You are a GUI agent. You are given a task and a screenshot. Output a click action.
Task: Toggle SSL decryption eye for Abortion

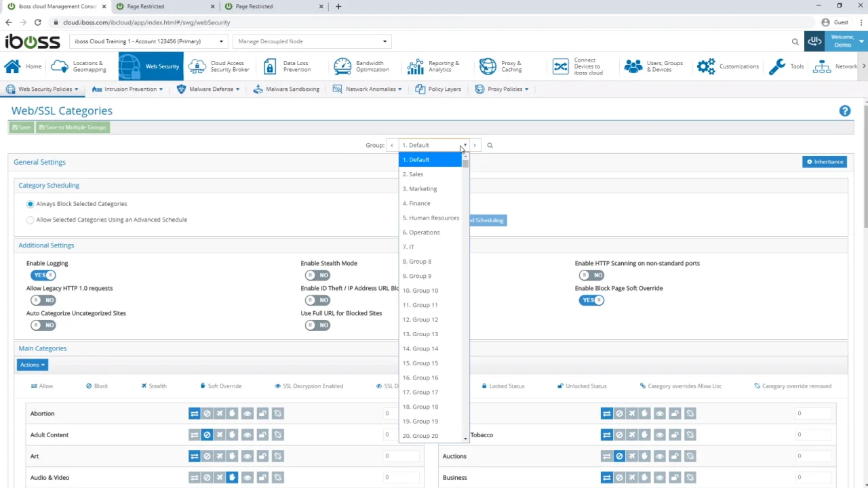click(x=247, y=413)
